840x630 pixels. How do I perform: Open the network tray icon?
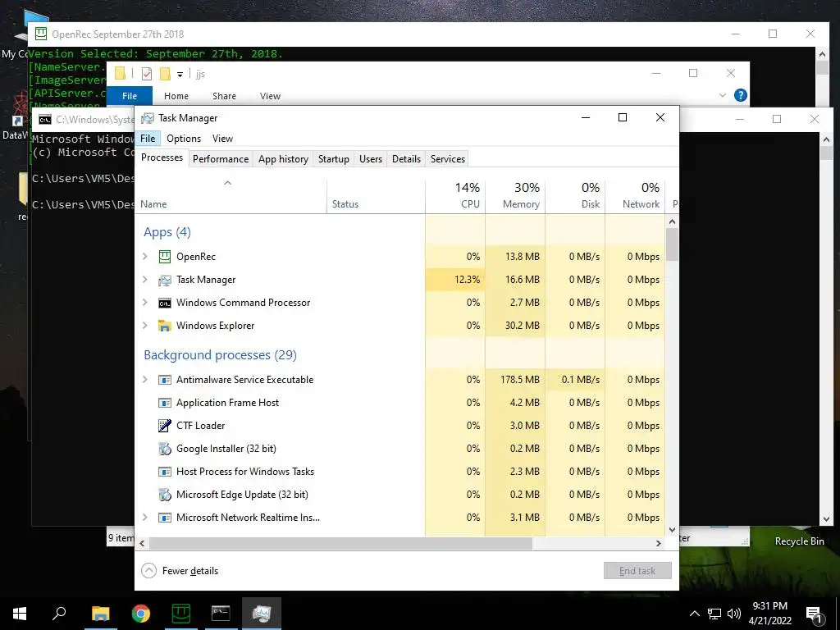pos(714,614)
